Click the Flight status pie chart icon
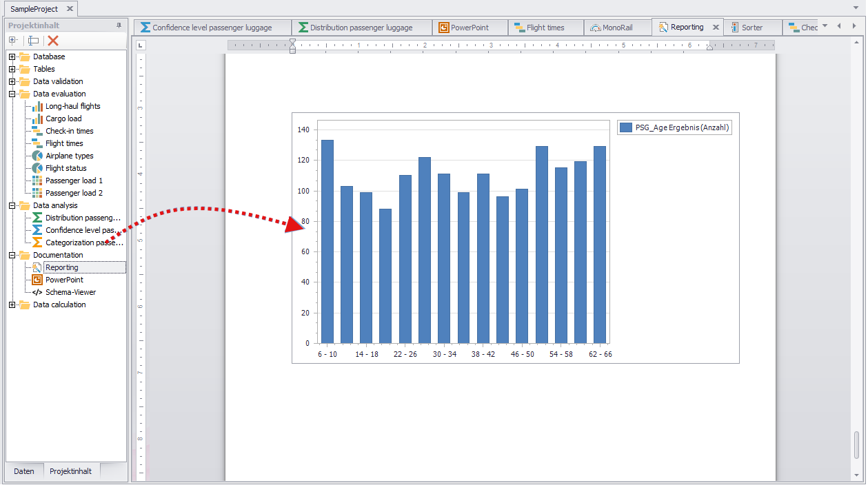Viewport: 868px width, 485px height. [37, 168]
